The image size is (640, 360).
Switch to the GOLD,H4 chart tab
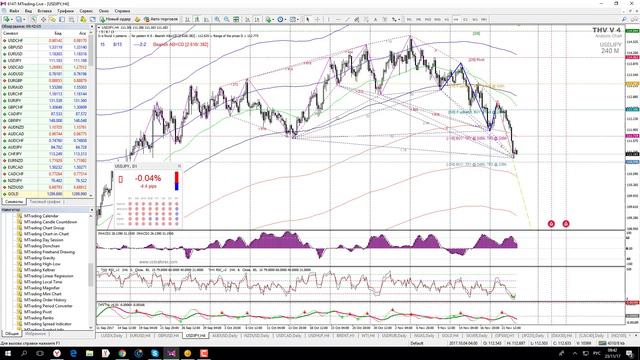[x=451, y=336]
